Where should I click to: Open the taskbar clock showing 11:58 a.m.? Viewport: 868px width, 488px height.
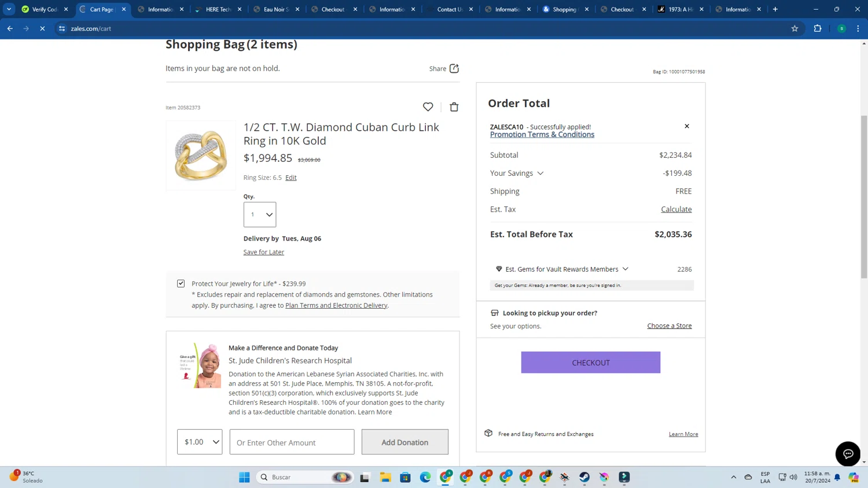(817, 477)
